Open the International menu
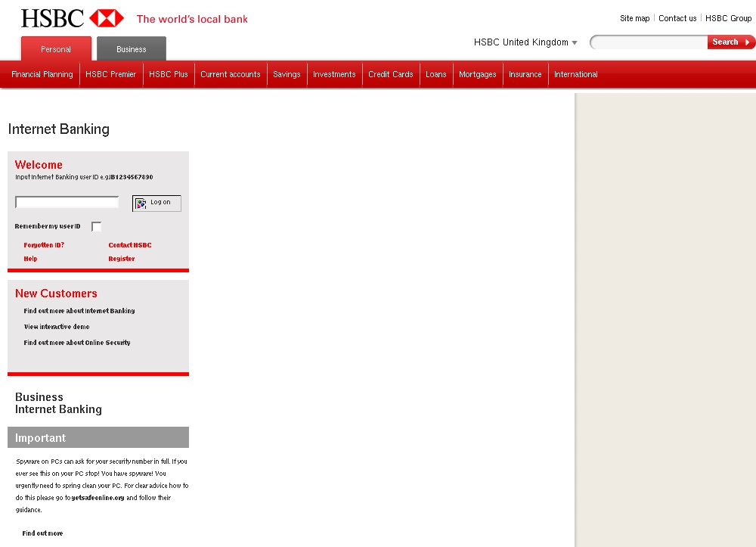The width and height of the screenshot is (756, 547). pyautogui.click(x=575, y=74)
